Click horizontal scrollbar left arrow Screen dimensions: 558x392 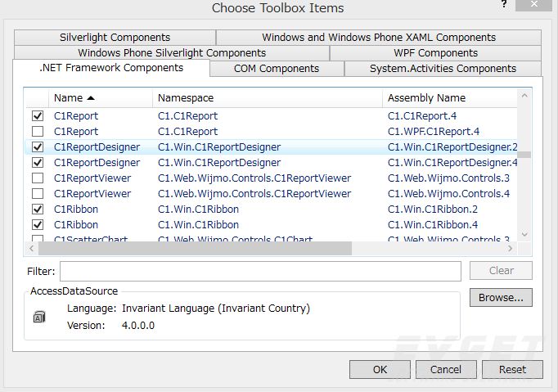pyautogui.click(x=31, y=248)
